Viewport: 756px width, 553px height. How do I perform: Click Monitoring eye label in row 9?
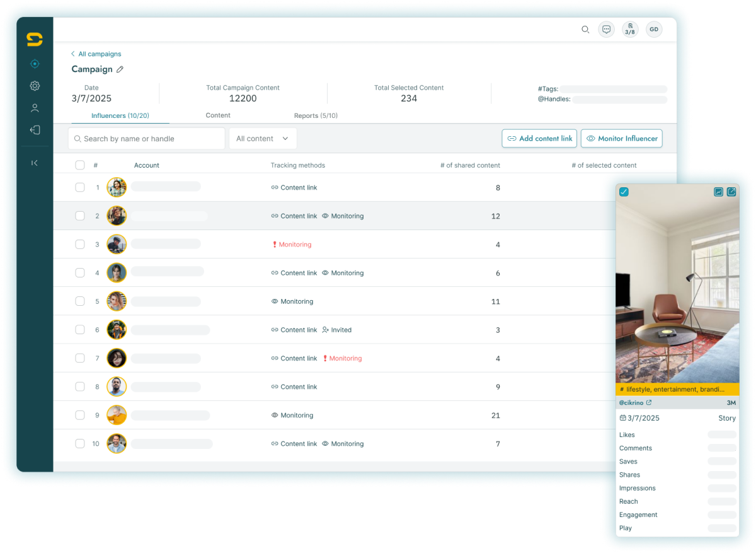click(x=292, y=416)
